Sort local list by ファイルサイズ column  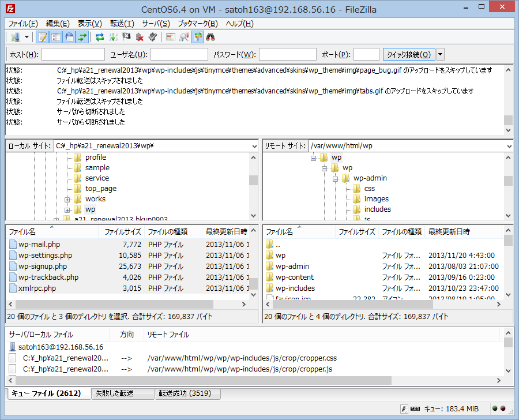click(x=122, y=231)
